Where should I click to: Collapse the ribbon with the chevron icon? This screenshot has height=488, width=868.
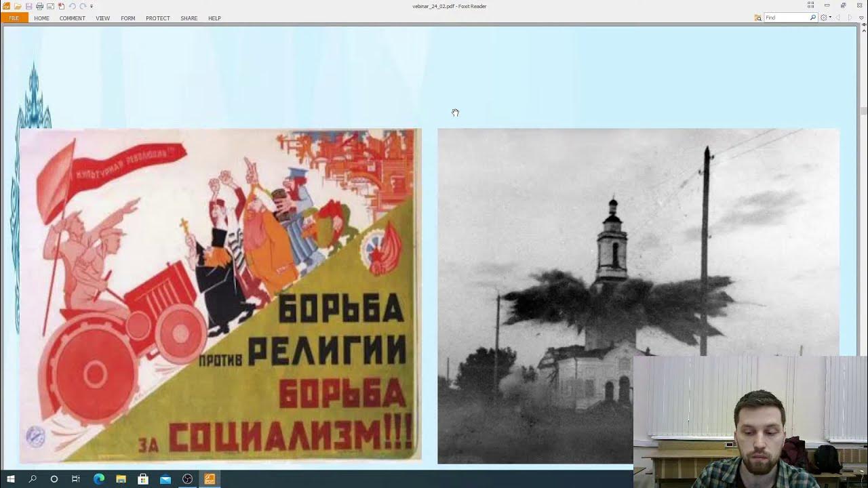[x=861, y=18]
